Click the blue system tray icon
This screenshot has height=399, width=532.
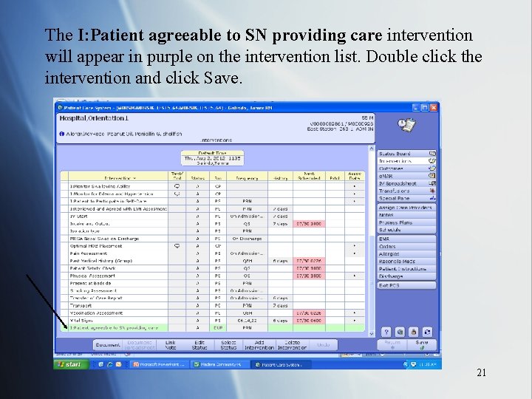point(406,364)
